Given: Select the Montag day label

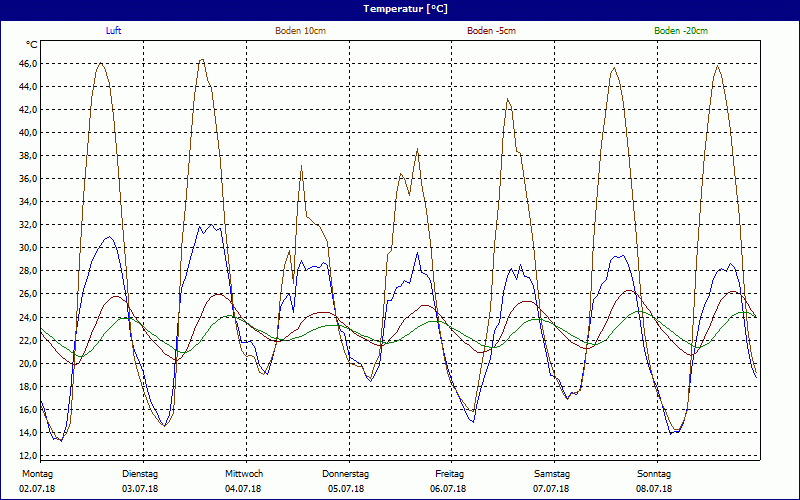Looking at the screenshot, I should pyautogui.click(x=37, y=473).
